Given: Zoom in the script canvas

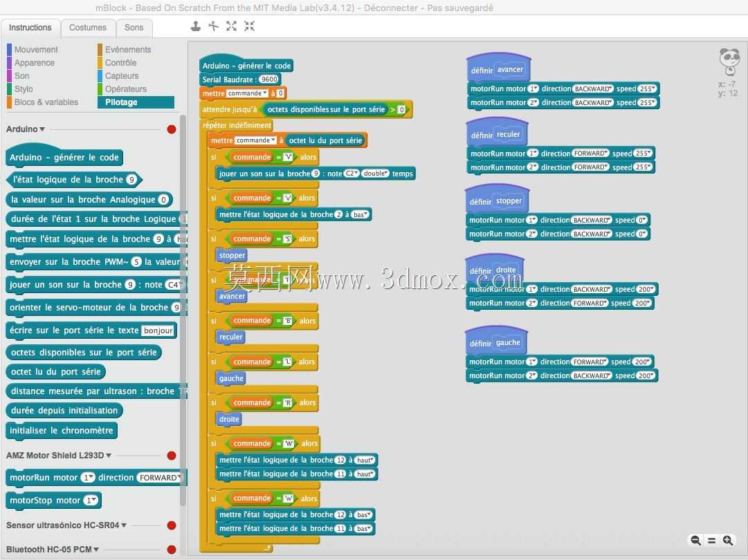Looking at the screenshot, I should coord(727,540).
